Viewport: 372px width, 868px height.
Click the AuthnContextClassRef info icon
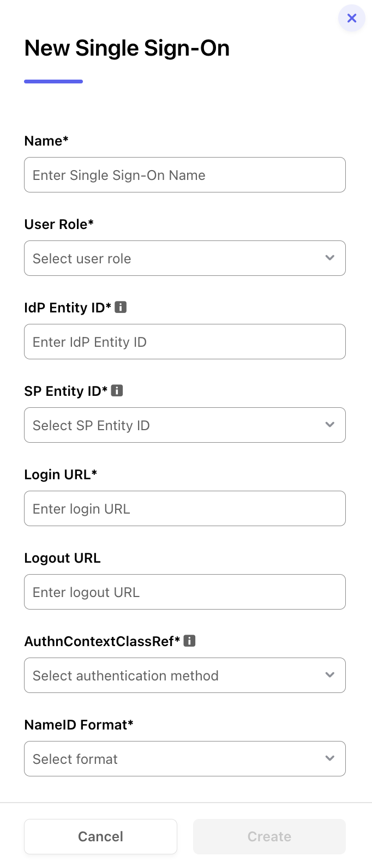[189, 641]
